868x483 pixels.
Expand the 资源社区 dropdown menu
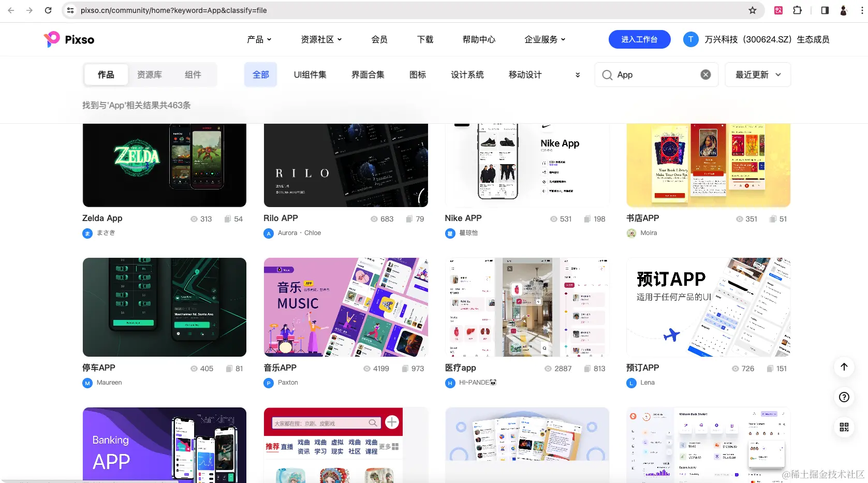(x=321, y=39)
